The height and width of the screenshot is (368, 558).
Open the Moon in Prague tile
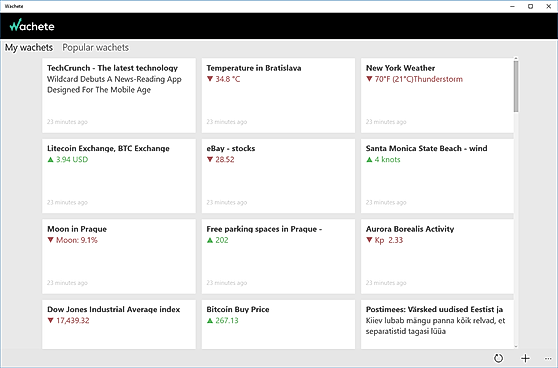click(119, 256)
